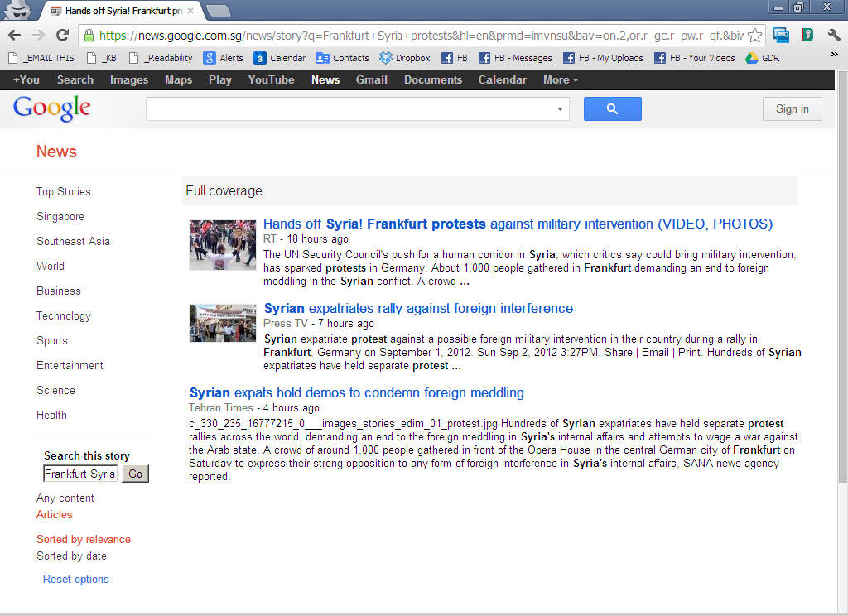The height and width of the screenshot is (616, 848).
Task: Open the Contacts bookmark
Action: pyautogui.click(x=342, y=58)
